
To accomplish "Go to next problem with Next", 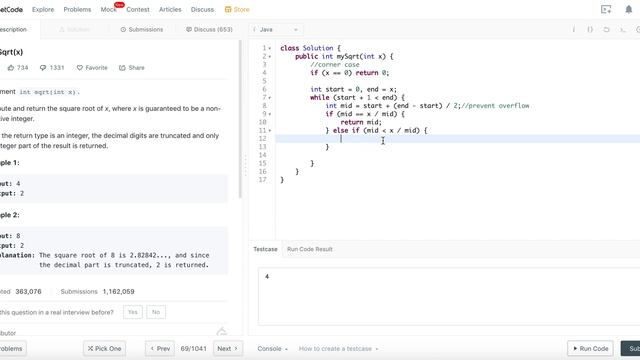I will pyautogui.click(x=228, y=349).
